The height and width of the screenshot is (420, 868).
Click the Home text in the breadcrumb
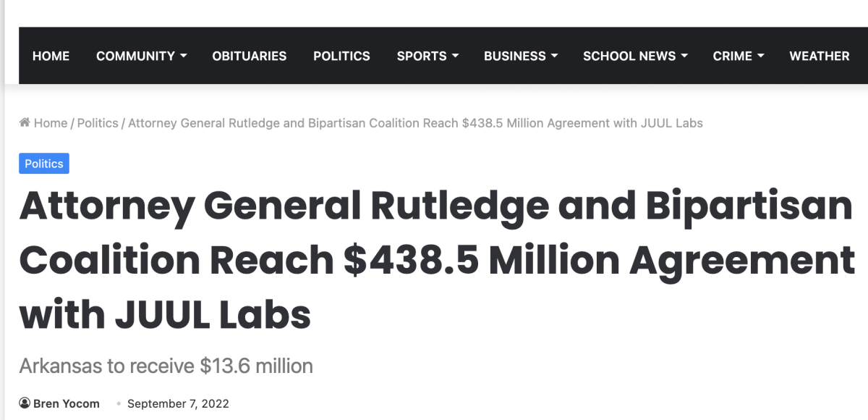click(x=51, y=123)
